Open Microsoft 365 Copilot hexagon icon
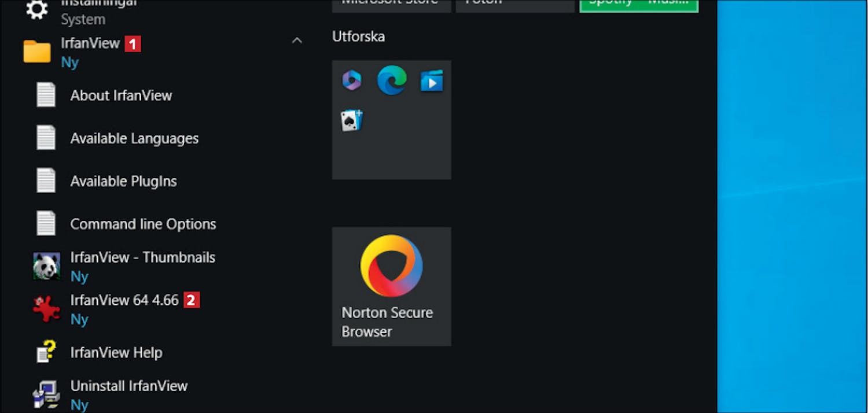The image size is (868, 413). coord(352,80)
